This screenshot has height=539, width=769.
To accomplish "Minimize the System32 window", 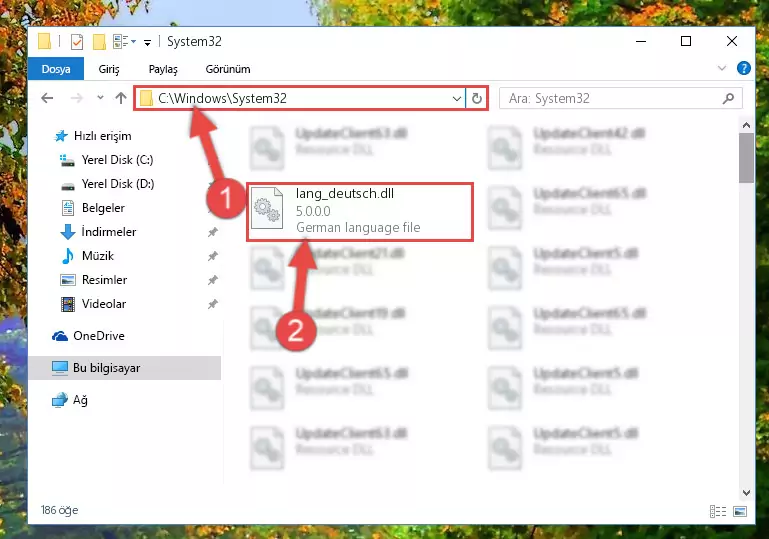I will point(641,41).
